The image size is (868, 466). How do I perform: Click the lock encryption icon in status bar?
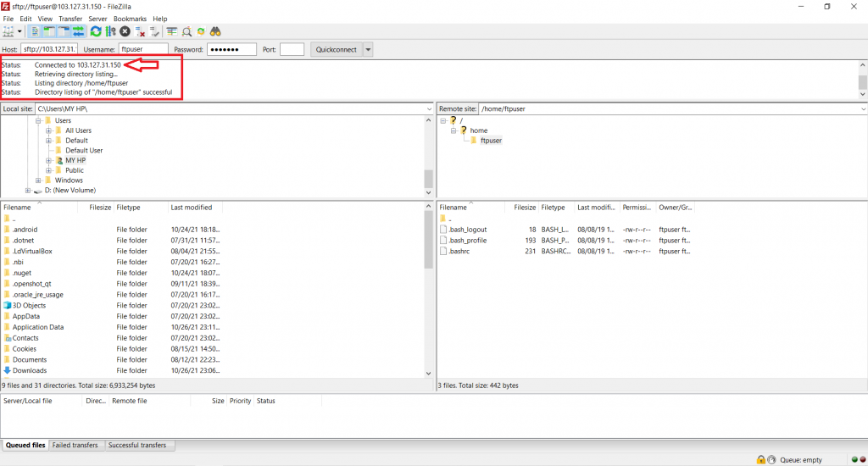[761, 460]
